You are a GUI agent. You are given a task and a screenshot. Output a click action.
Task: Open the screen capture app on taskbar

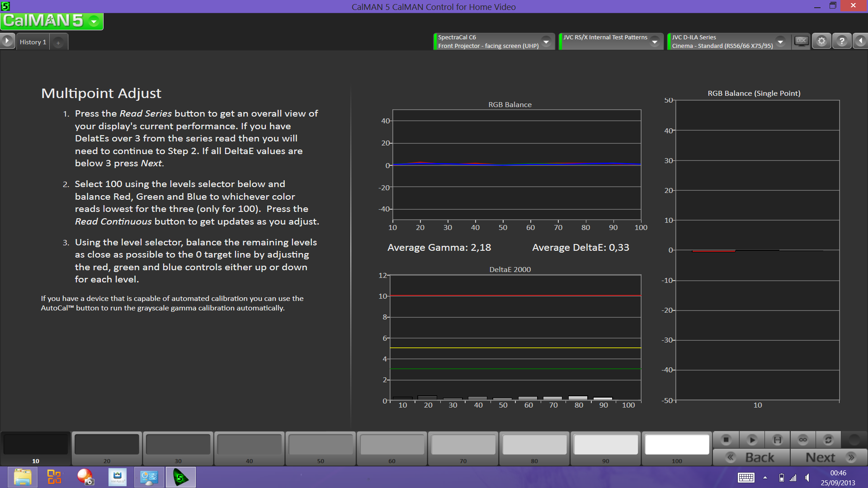(x=85, y=477)
